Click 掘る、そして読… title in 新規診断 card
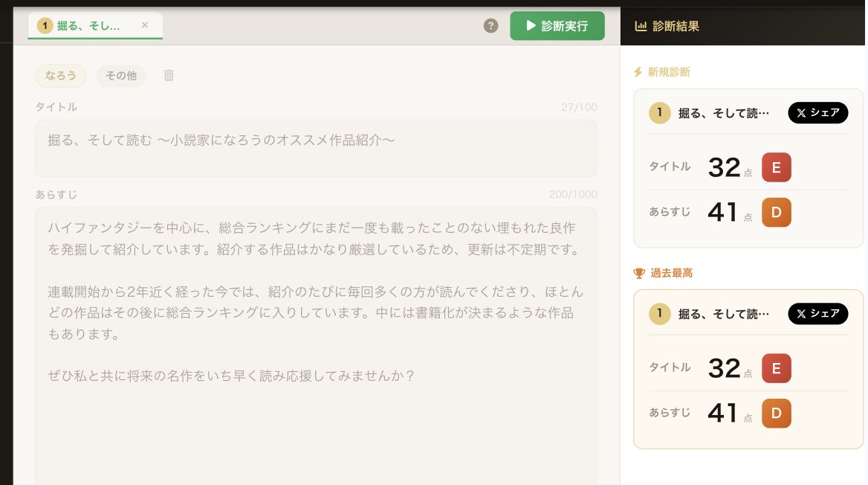868x485 pixels. coord(724,113)
